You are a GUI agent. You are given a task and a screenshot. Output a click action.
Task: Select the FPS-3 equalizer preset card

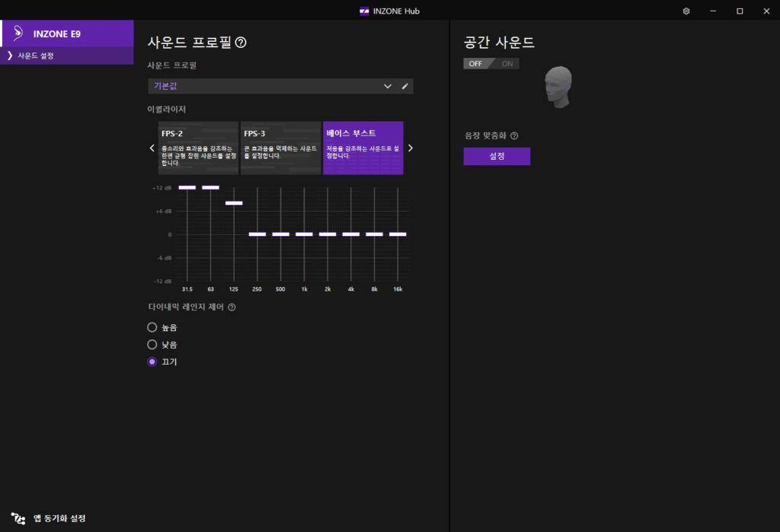coord(280,148)
